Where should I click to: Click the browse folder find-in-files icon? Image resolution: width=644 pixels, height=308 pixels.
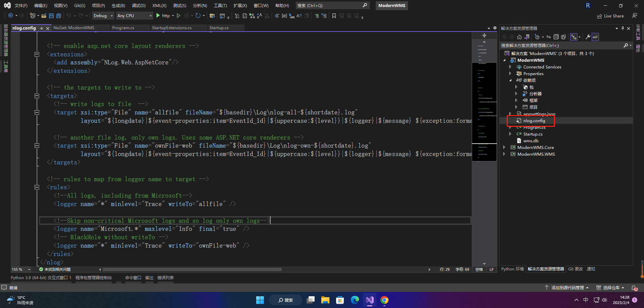[x=212, y=16]
